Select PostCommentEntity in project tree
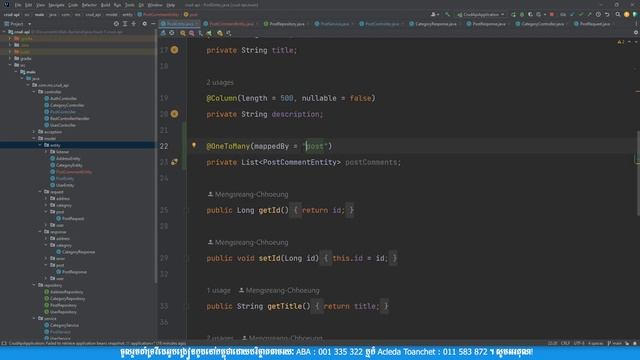The width and height of the screenshot is (640, 360). point(71,172)
